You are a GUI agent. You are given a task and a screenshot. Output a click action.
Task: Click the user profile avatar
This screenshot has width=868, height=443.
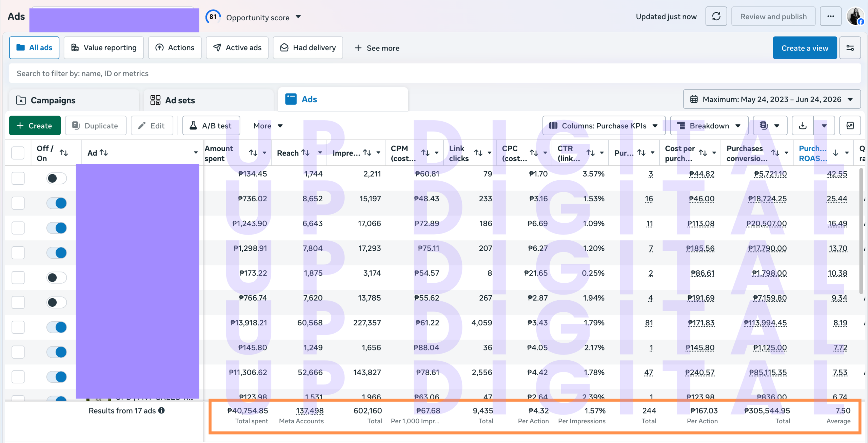[855, 16]
